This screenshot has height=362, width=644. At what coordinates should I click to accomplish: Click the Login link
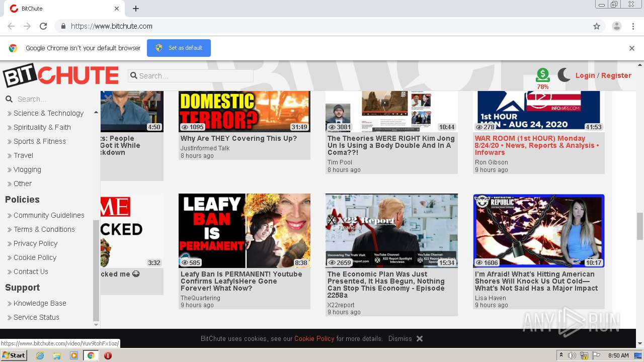585,75
